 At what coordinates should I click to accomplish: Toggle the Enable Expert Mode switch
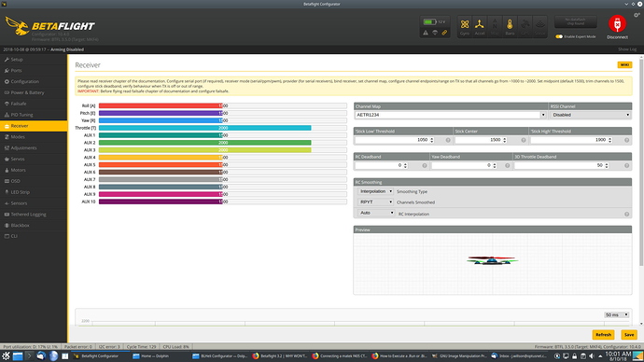click(559, 36)
